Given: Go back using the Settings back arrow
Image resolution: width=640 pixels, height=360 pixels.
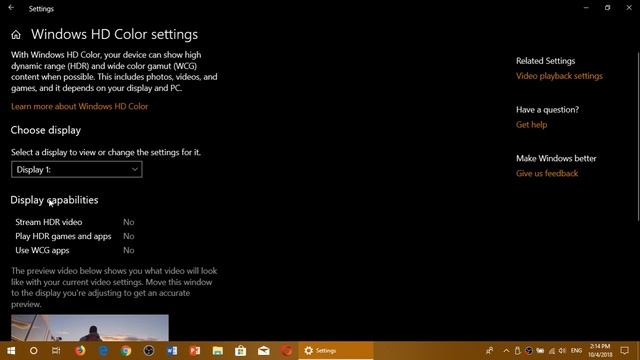Looking at the screenshot, I should [11, 8].
